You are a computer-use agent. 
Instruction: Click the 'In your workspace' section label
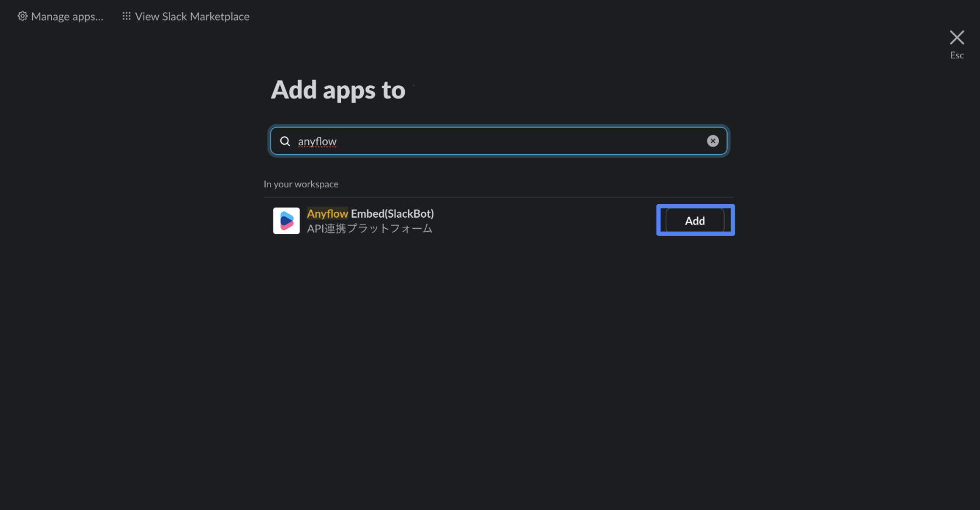point(301,184)
